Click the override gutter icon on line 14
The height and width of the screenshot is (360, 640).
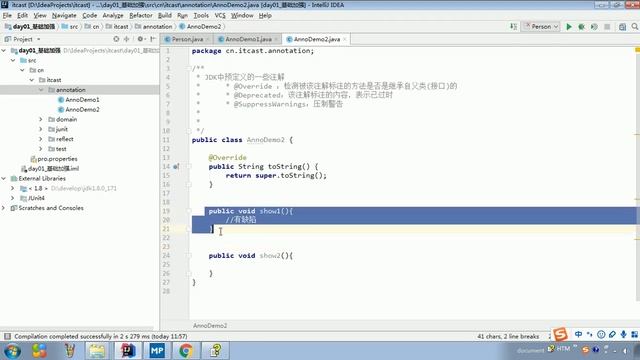tap(176, 167)
